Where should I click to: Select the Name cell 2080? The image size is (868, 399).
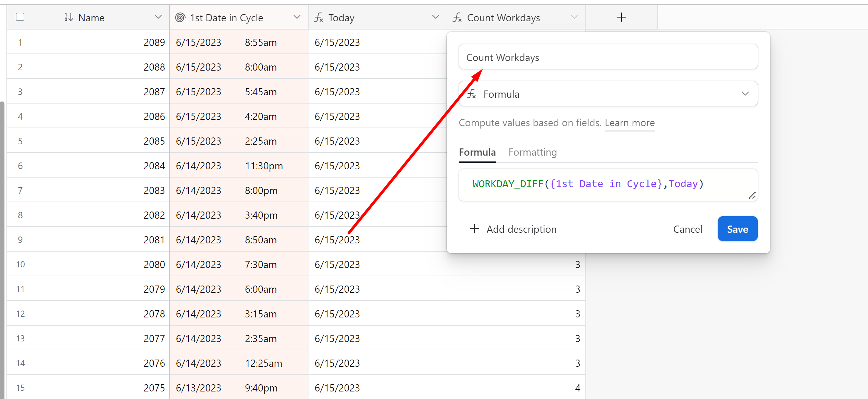click(88, 264)
